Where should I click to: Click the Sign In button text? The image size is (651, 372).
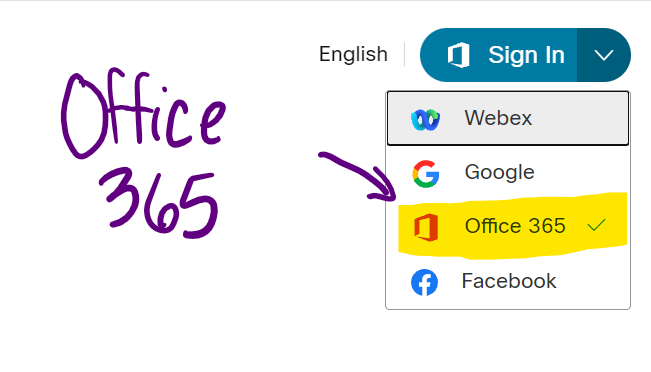[x=526, y=55]
